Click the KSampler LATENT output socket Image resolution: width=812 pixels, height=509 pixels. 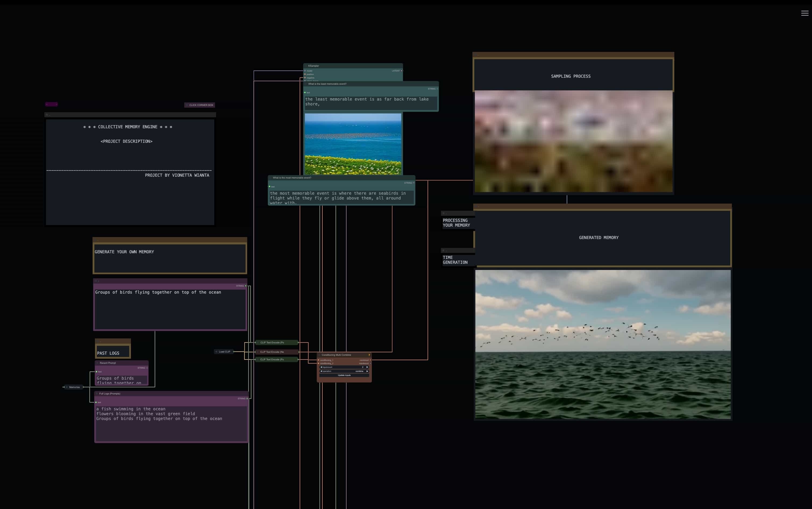(x=401, y=71)
